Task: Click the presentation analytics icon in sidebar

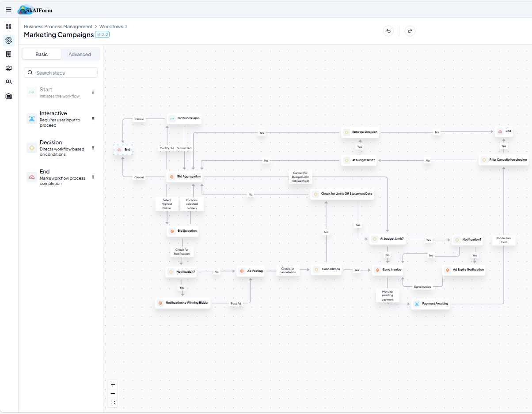Action: (x=8, y=68)
